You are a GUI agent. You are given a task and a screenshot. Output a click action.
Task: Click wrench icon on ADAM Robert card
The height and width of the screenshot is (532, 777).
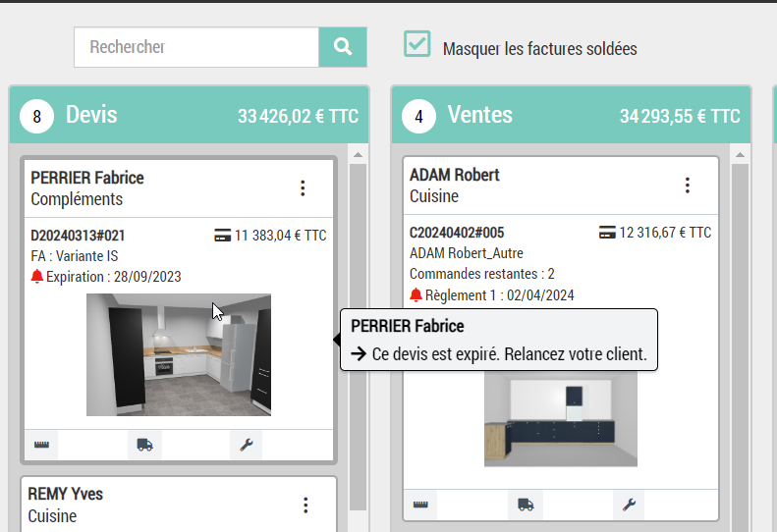(629, 505)
